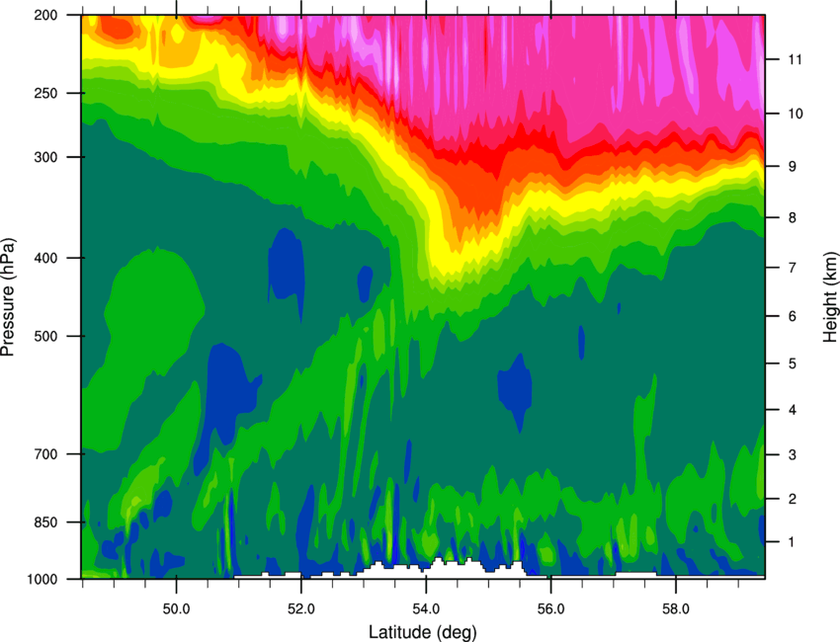840x642 pixels.
Task: Click the 52.0 latitude tick label
Action: click(301, 608)
